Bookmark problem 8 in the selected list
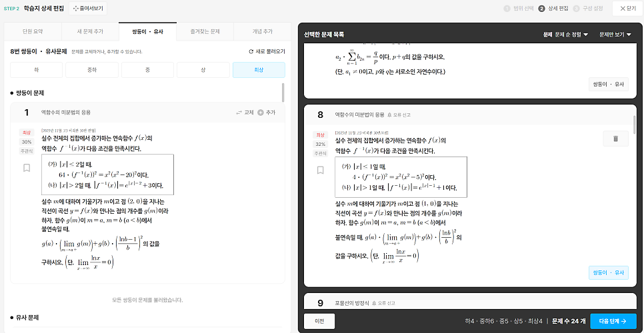Screen dimensions: 644x333 [321, 170]
